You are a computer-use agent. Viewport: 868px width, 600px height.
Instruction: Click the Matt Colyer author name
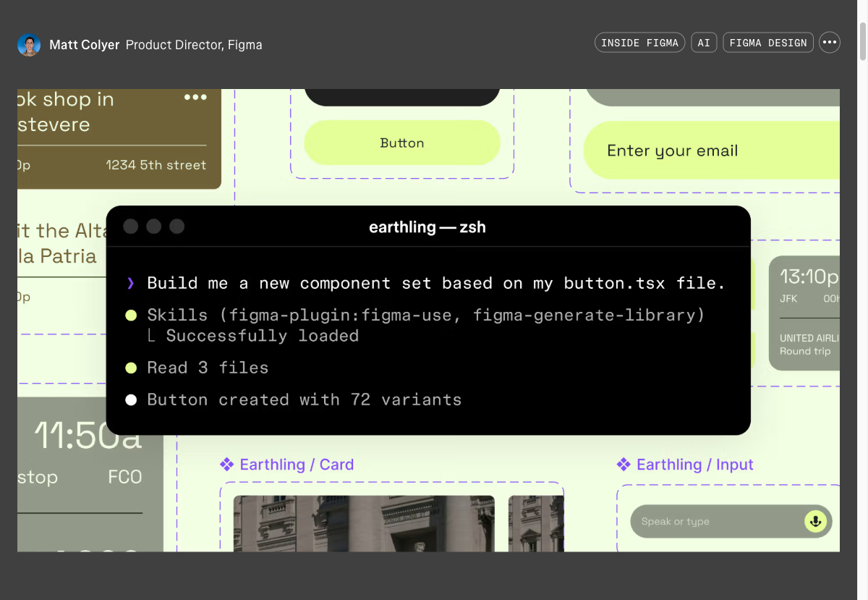(85, 45)
